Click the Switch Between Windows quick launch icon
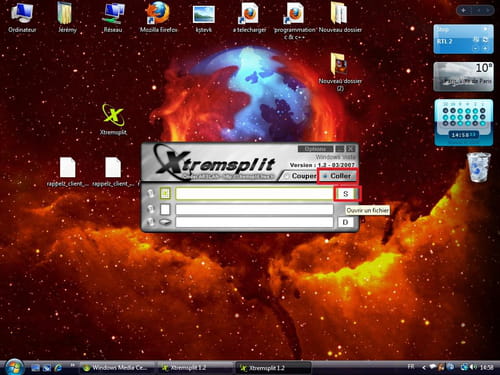Image resolution: width=500 pixels, height=375 pixels. (47, 368)
